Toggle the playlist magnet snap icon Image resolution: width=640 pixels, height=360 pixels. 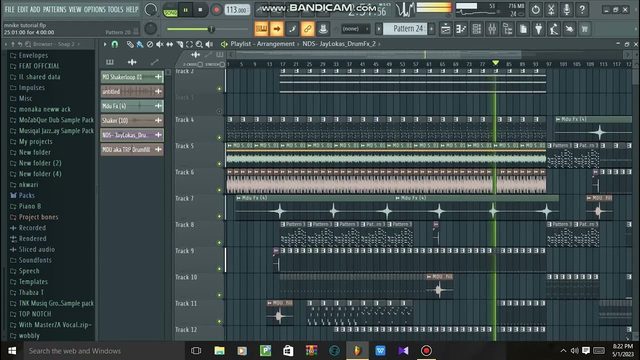click(x=115, y=44)
